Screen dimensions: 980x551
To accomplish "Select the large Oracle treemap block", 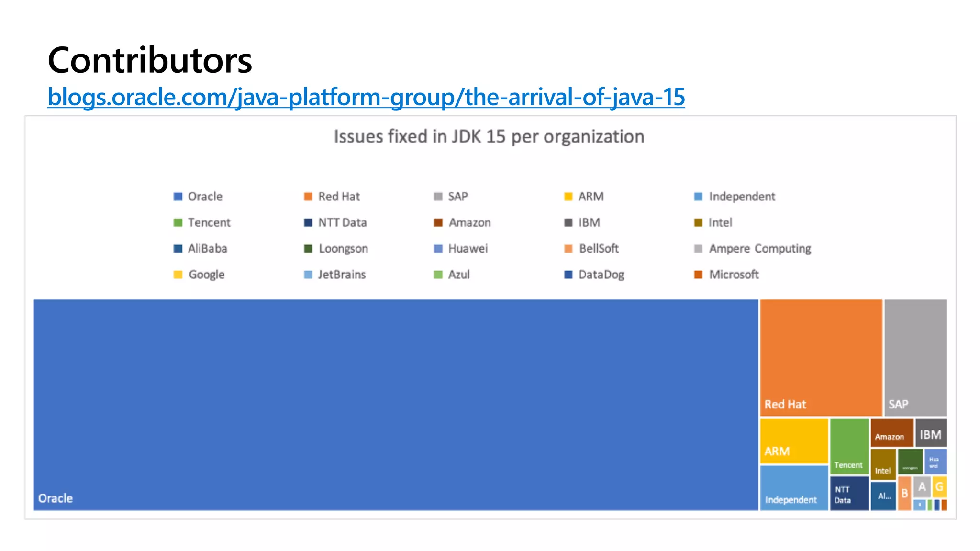I will [x=396, y=405].
